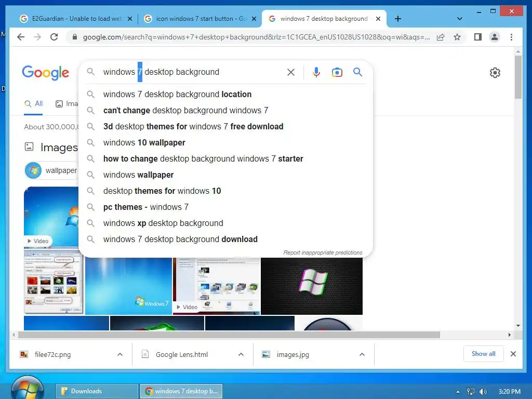Click the vertical scrollbar thumb
This screenshot has height=399, width=532.
(518, 77)
